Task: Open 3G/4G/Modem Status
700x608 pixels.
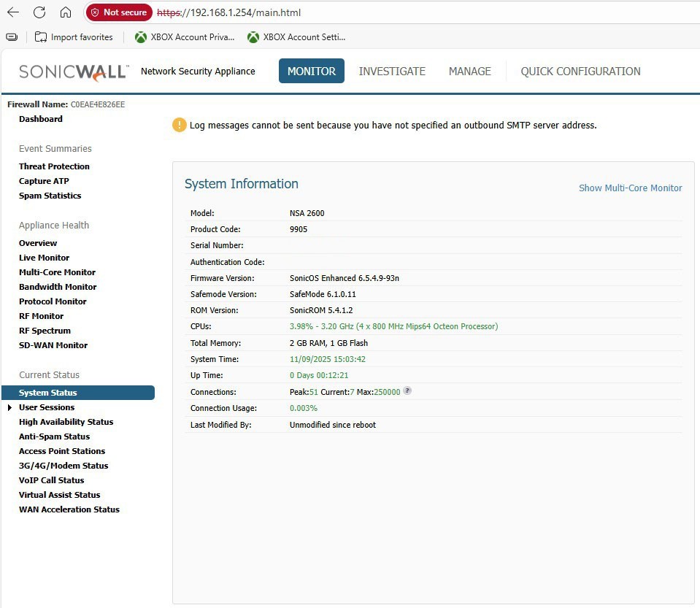Action: [64, 466]
